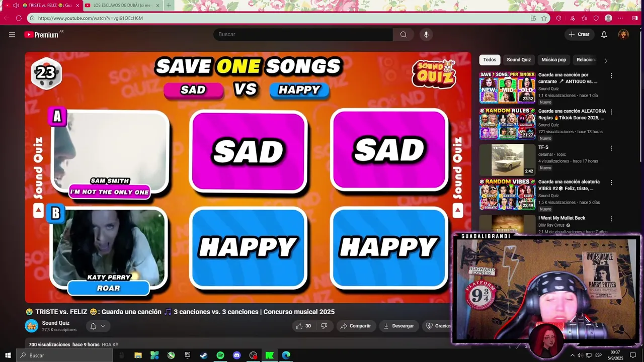Open Save 1 Song Per Singer thumbnail
The height and width of the screenshot is (362, 644).
click(507, 87)
